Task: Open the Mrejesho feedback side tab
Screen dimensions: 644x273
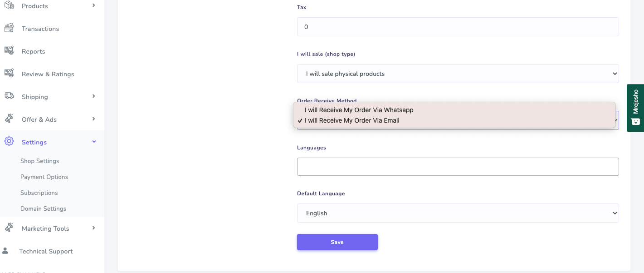Action: pos(635,108)
